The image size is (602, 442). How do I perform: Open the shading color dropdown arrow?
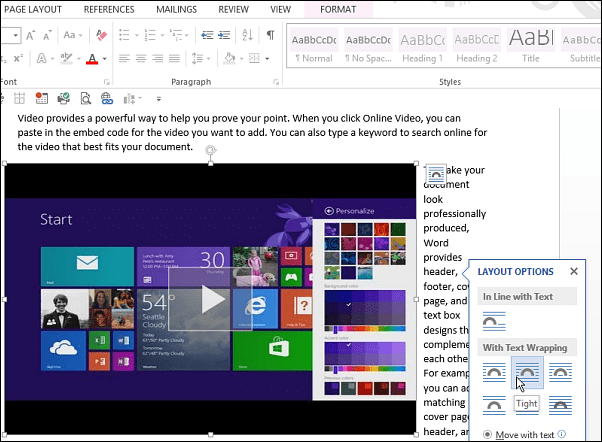click(x=241, y=59)
